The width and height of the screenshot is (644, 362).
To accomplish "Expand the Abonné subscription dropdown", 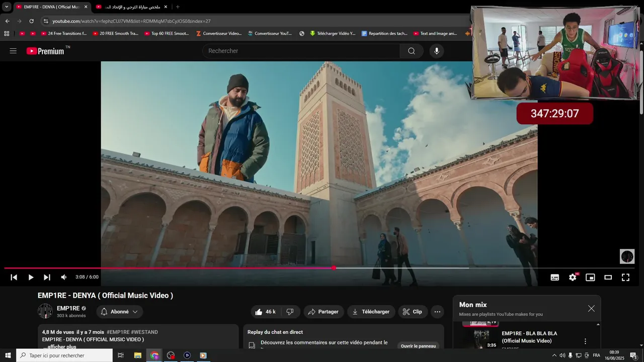I will pos(120,312).
